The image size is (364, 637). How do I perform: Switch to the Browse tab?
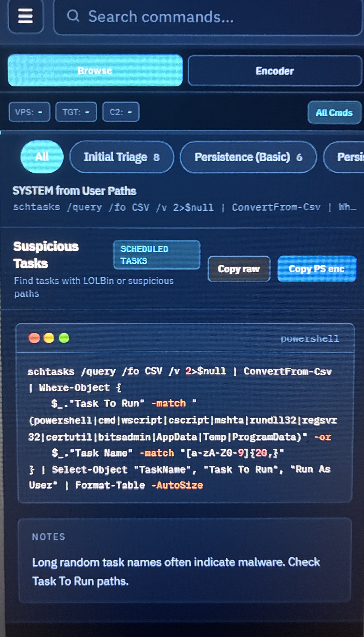[95, 71]
